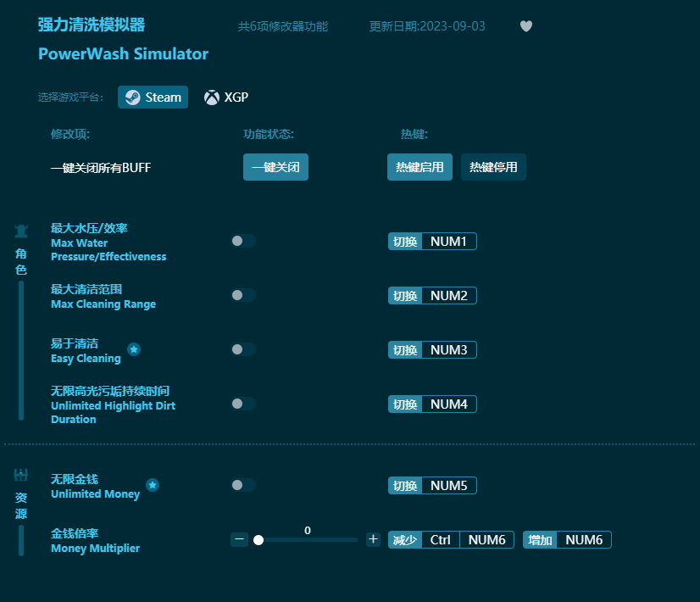Image resolution: width=700 pixels, height=602 pixels.
Task: Click the NUM1 hotkey field
Action: (x=449, y=242)
